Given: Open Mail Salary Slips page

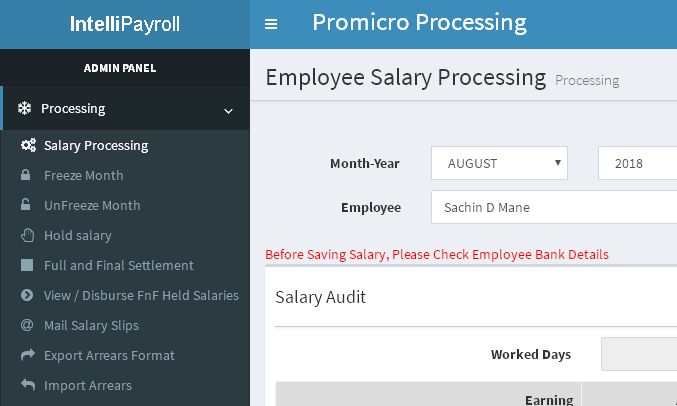Looking at the screenshot, I should click(x=91, y=325).
